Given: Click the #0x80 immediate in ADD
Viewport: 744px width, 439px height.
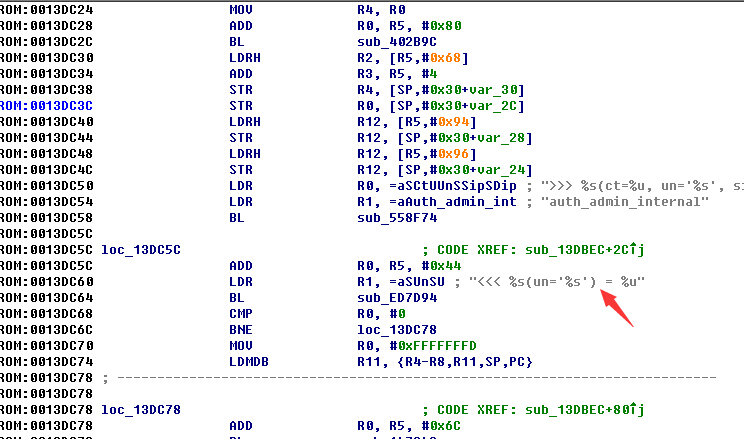Looking at the screenshot, I should pos(441,26).
